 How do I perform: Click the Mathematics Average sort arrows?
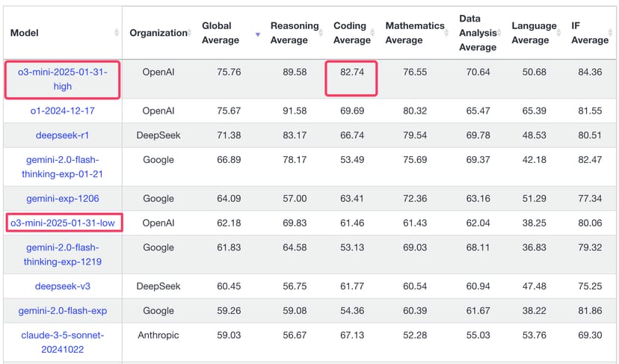pos(449,34)
